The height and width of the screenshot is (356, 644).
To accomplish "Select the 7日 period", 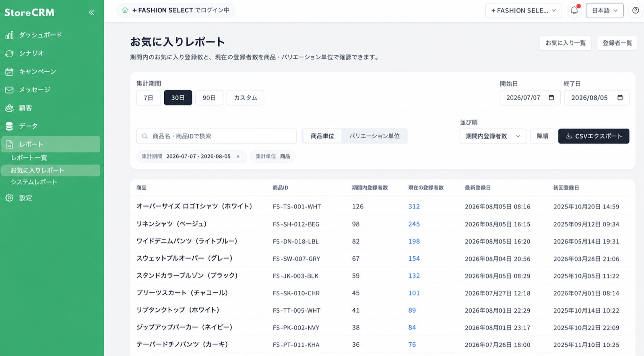I will pyautogui.click(x=149, y=98).
